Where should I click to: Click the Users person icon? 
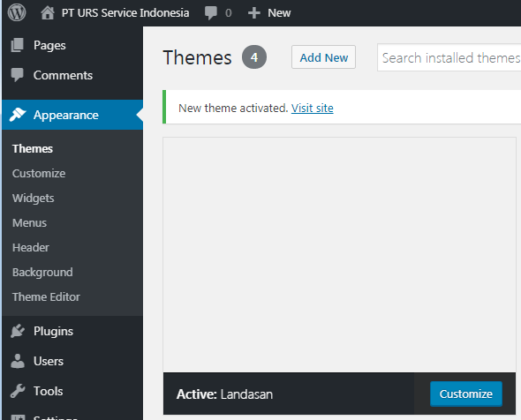18,361
